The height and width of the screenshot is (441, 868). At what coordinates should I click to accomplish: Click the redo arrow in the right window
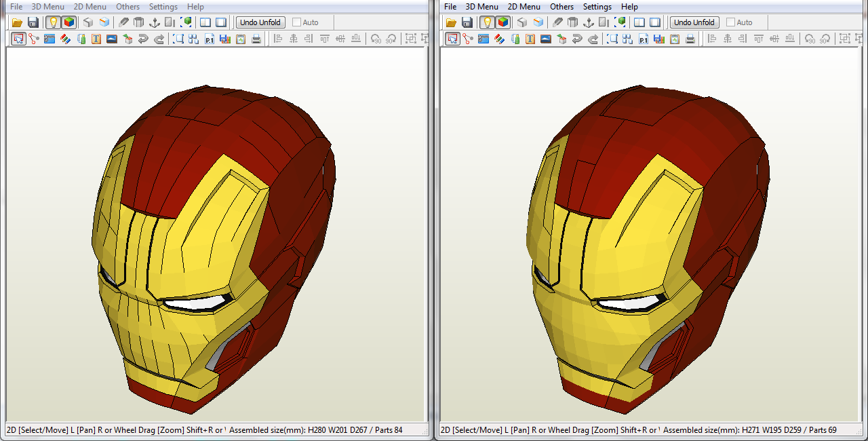pos(593,39)
